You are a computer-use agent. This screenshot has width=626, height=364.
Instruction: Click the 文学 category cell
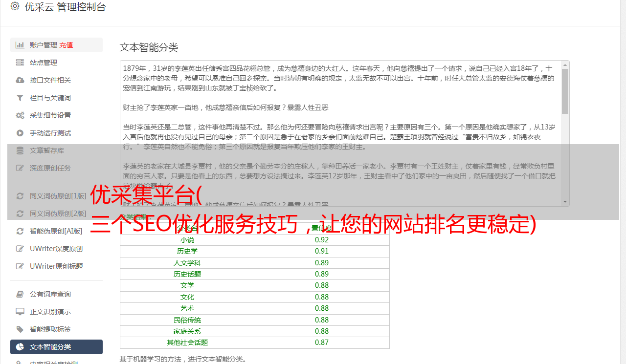(187, 285)
